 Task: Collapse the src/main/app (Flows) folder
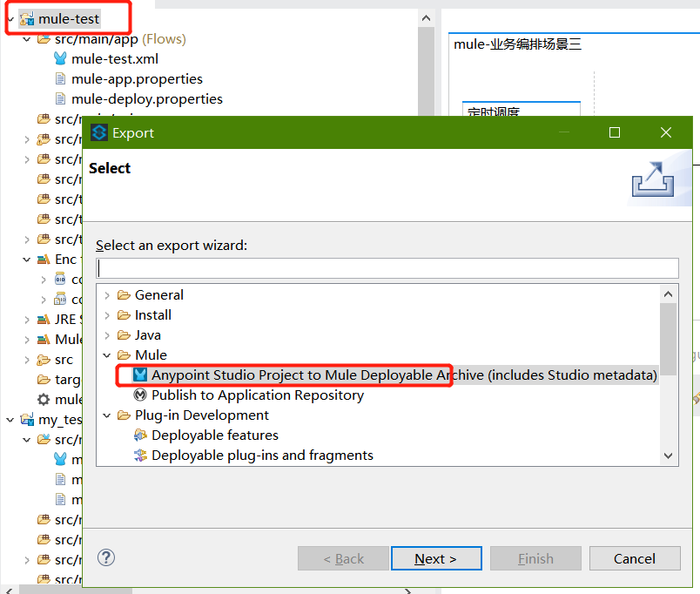(27, 39)
